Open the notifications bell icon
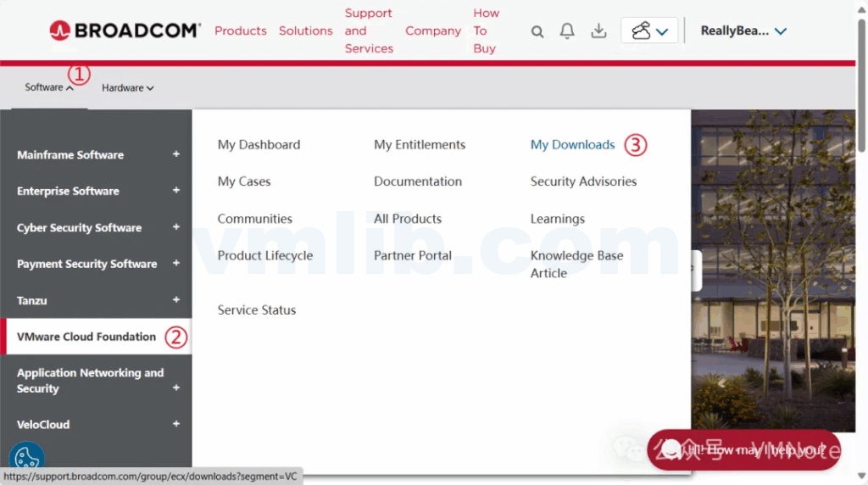 [x=567, y=31]
